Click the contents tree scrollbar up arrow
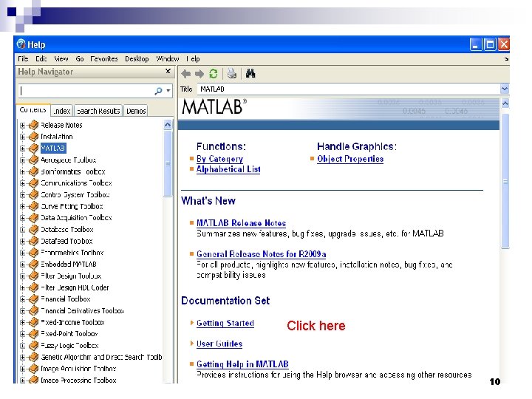 [x=167, y=125]
